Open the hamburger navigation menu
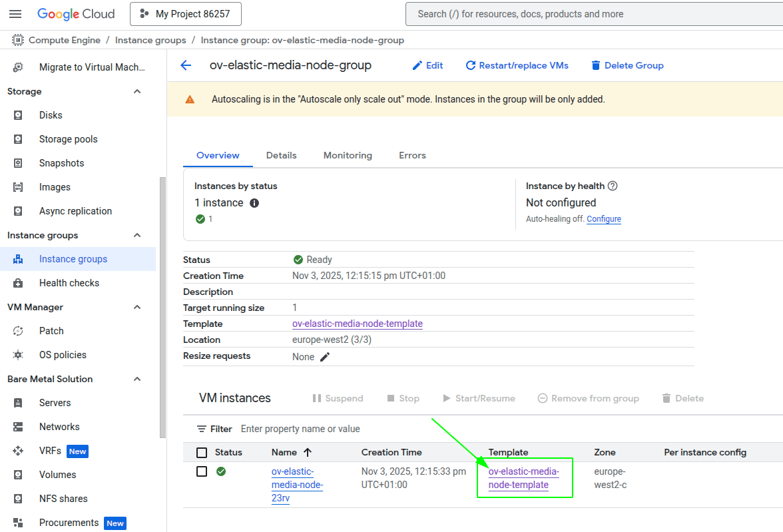Viewport: 783px width, 532px height. [x=15, y=14]
